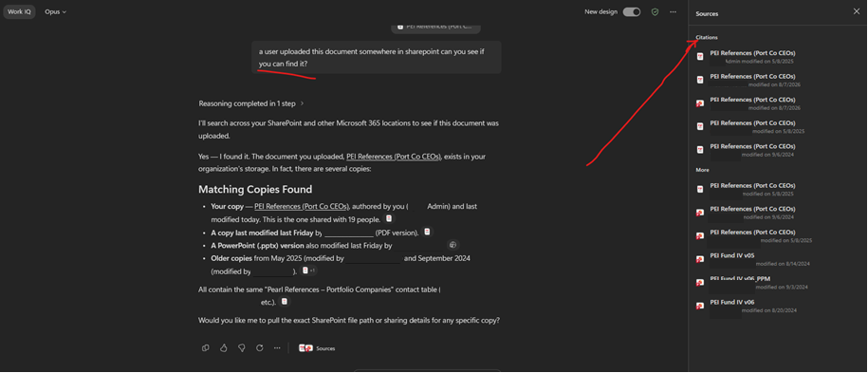
Task: Open the Sources button below the response
Action: (317, 348)
